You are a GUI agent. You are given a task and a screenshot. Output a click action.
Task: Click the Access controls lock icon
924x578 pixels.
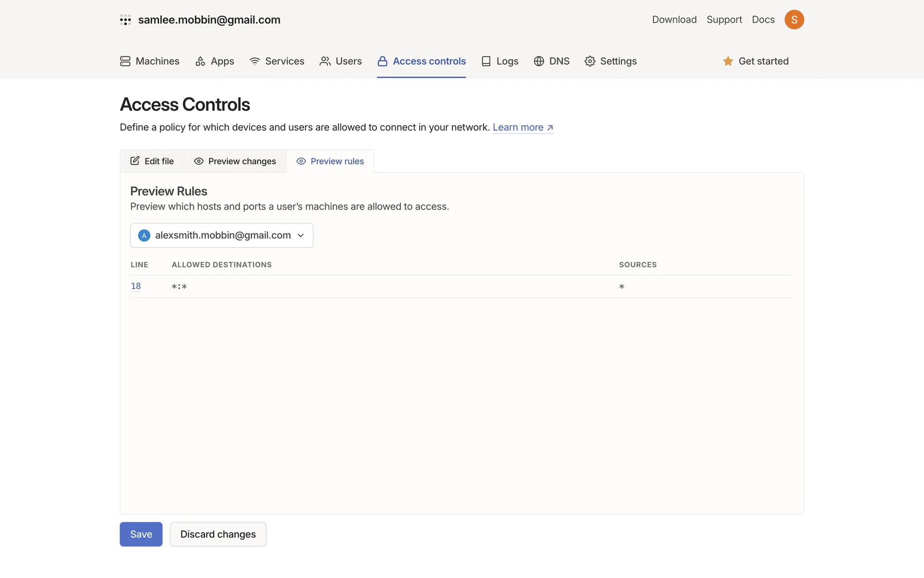[x=382, y=61]
